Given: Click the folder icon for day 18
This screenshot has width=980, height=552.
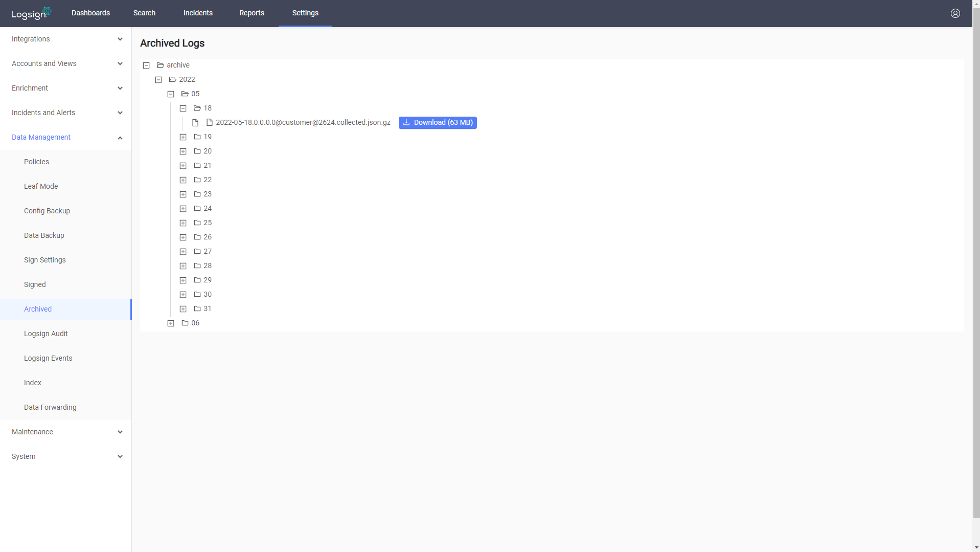Looking at the screenshot, I should (x=197, y=108).
